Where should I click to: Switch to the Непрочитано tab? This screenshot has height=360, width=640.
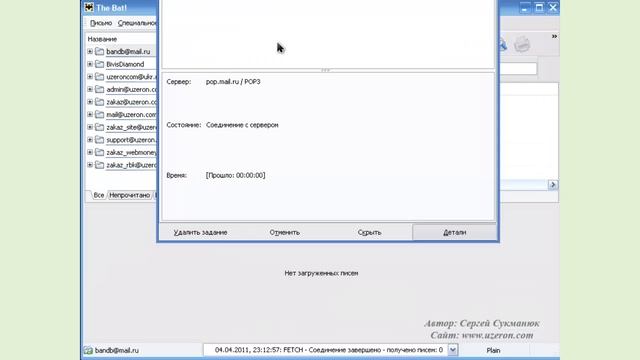pos(129,195)
